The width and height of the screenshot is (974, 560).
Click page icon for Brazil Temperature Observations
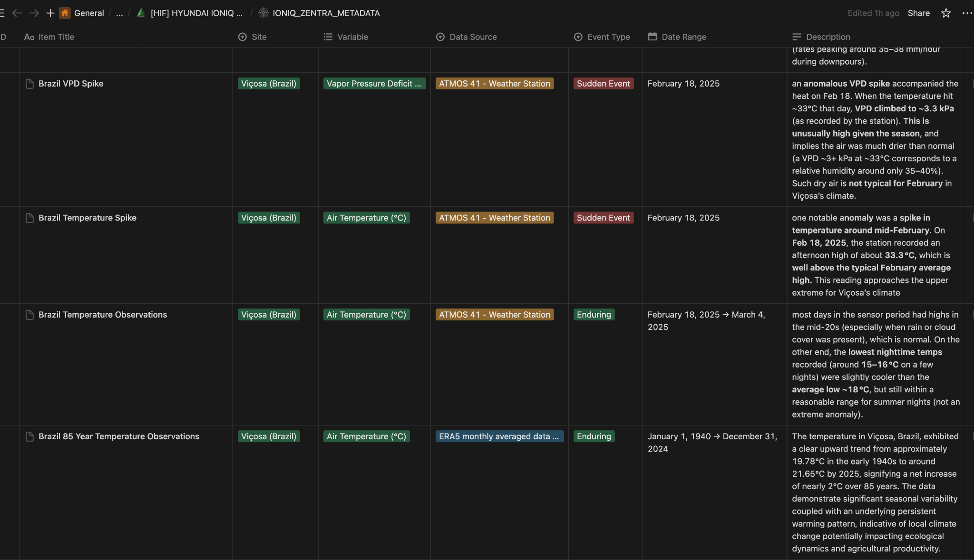29,315
